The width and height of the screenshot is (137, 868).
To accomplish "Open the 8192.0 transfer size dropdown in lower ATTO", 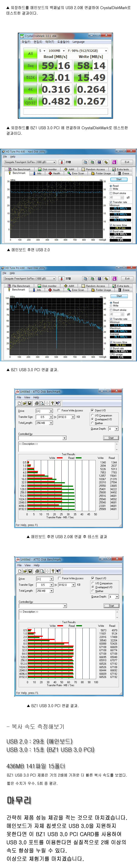I will click(x=67, y=585).
